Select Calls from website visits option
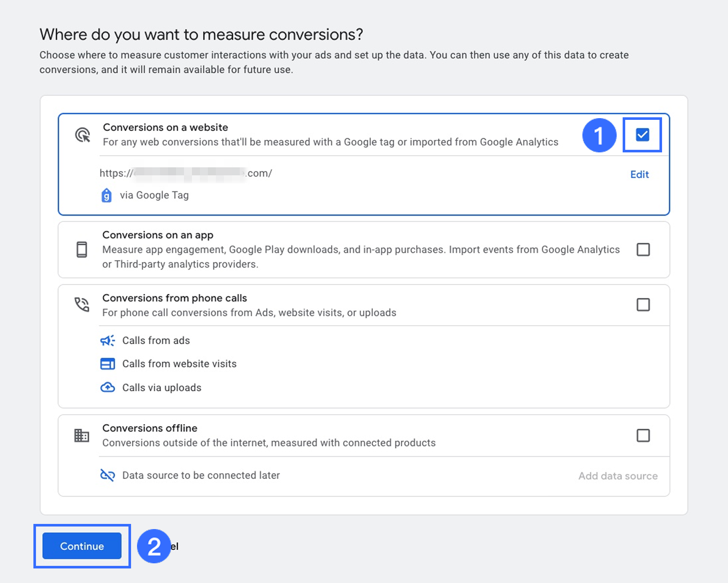728x583 pixels. tap(179, 364)
